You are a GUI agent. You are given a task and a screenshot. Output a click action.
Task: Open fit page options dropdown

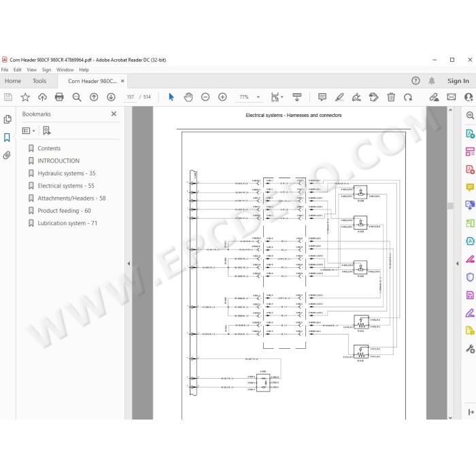[x=277, y=97]
